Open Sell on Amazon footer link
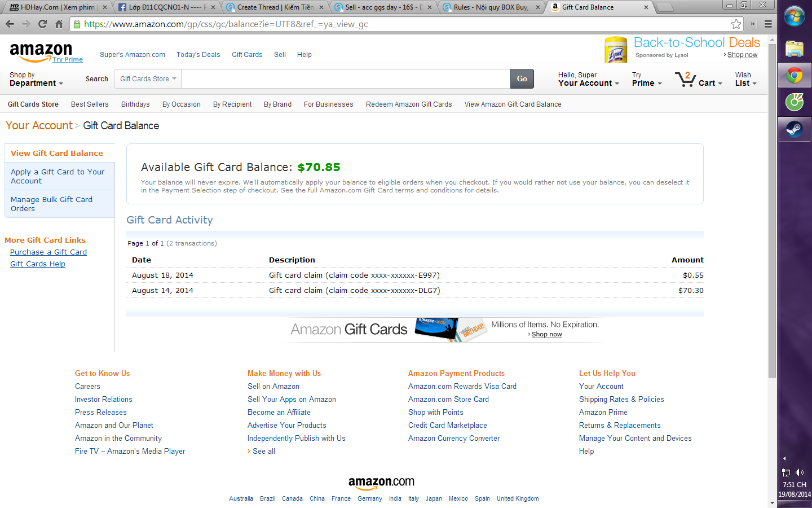 click(x=273, y=387)
